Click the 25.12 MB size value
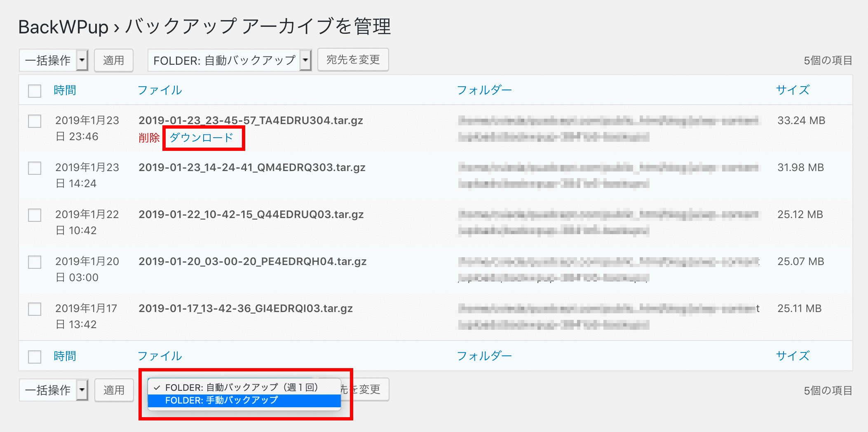Viewport: 868px width, 432px height. 800,214
